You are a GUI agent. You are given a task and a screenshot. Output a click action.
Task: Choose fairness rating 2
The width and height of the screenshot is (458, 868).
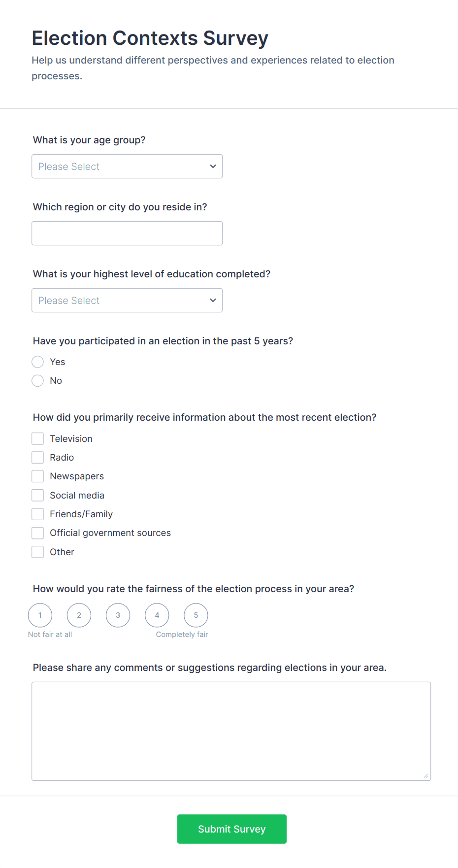[x=79, y=615]
